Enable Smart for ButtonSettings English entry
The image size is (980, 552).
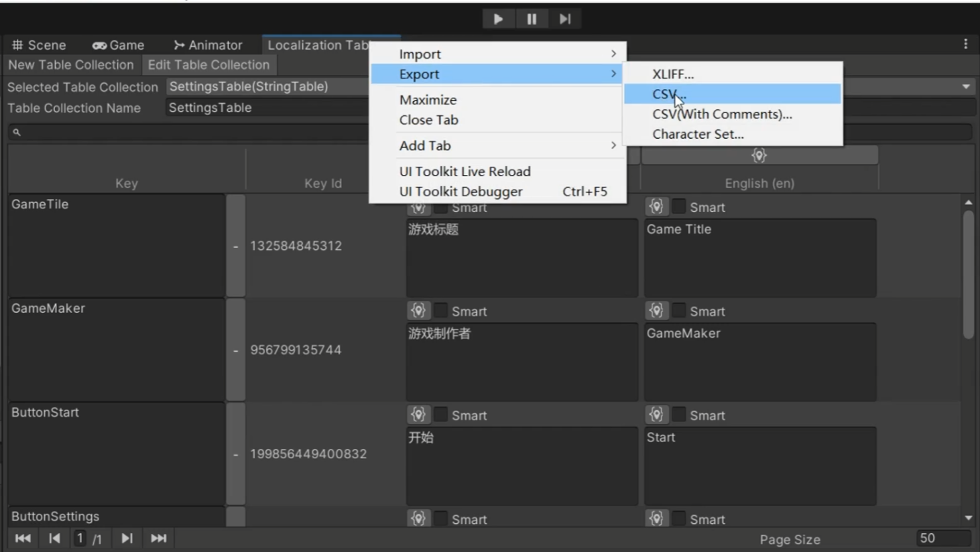679,519
